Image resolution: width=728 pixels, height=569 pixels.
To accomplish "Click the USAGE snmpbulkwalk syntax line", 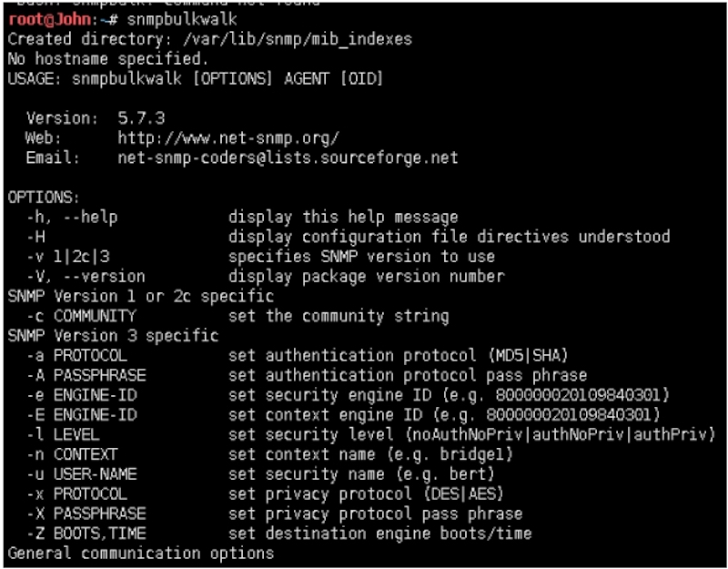I will coord(196,78).
